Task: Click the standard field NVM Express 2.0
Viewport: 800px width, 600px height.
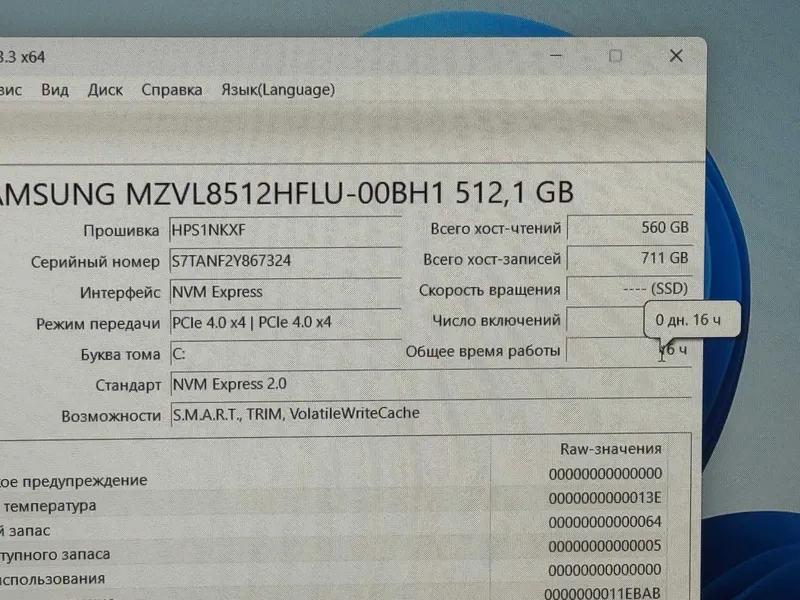Action: 431,384
